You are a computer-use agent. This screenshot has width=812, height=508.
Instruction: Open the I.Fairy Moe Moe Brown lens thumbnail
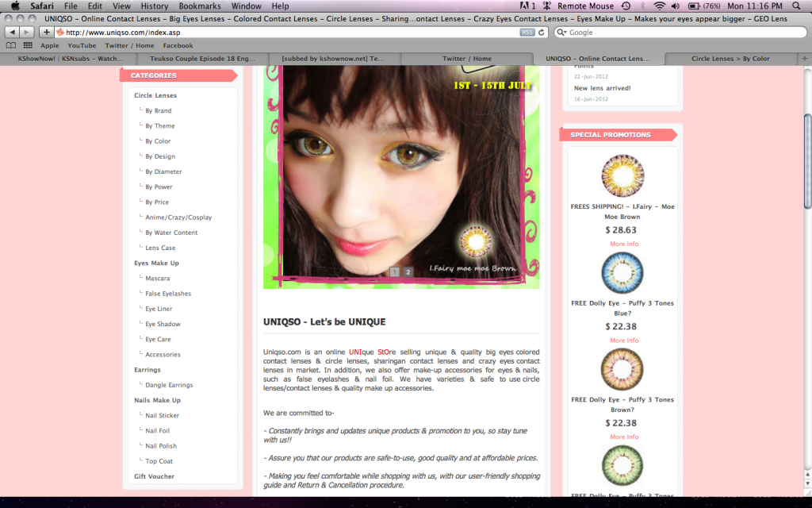tap(622, 175)
